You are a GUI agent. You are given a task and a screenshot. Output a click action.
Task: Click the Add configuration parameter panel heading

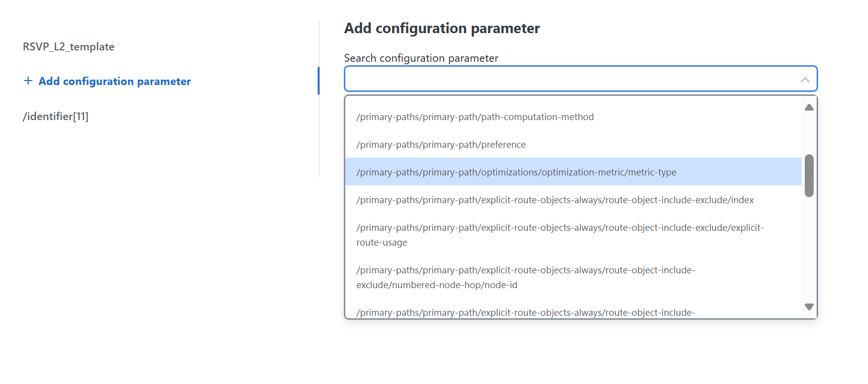(442, 29)
